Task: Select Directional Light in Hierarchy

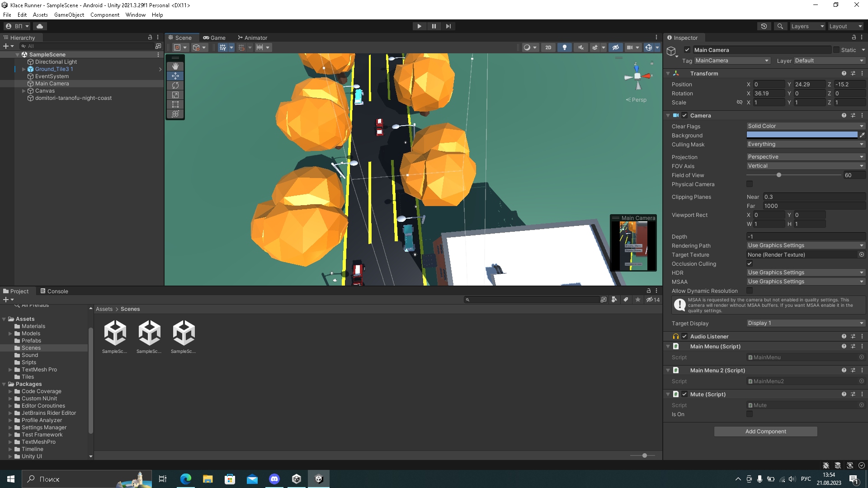Action: (x=56, y=62)
